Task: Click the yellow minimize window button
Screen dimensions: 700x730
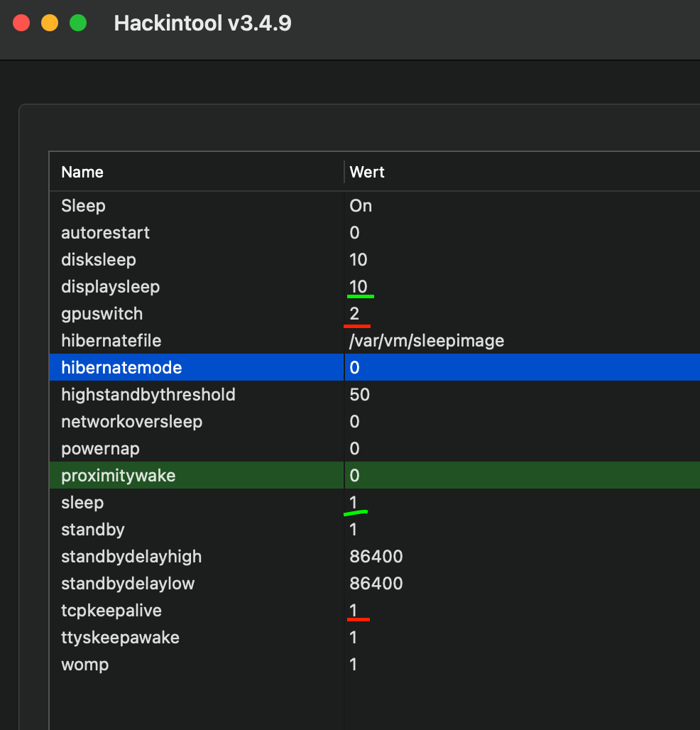Action: click(50, 23)
